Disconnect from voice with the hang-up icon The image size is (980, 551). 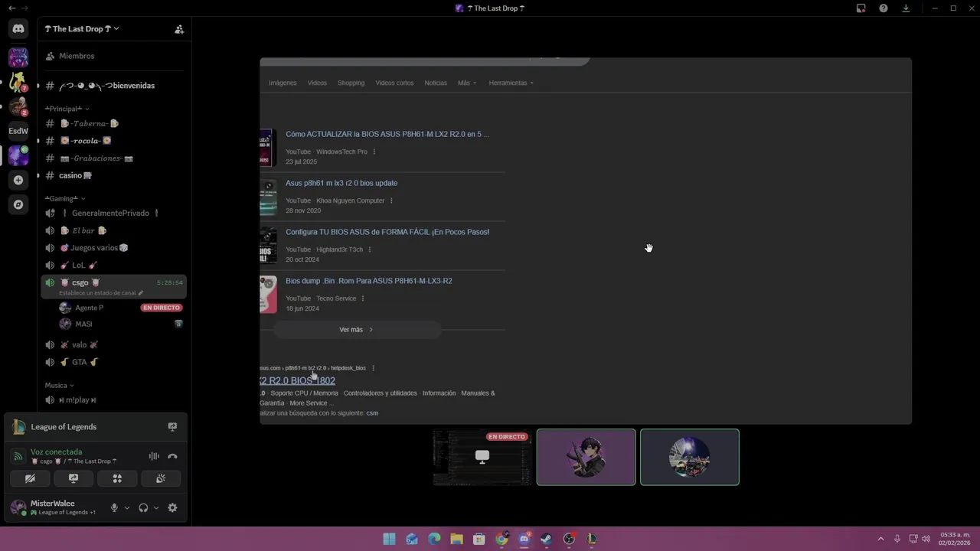point(172,456)
